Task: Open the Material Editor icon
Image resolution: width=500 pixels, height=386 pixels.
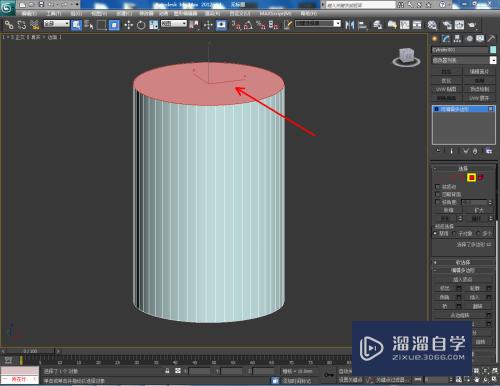Action: pos(432,25)
